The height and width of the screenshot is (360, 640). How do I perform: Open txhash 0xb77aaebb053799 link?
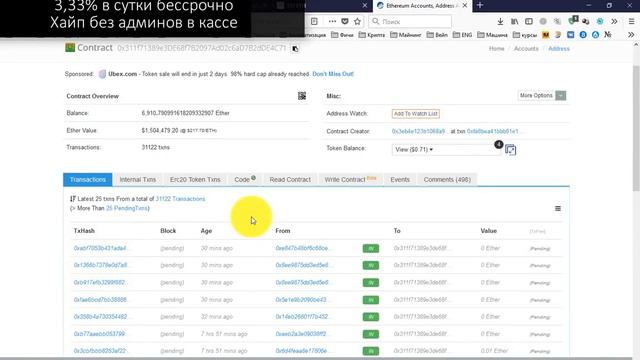(100, 334)
